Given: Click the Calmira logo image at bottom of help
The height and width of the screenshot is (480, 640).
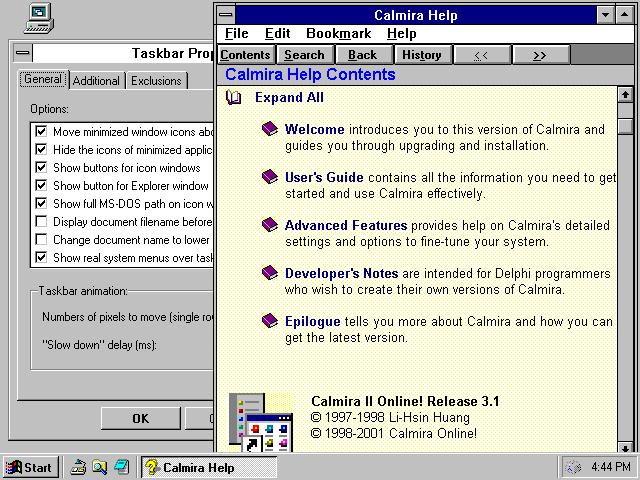Looking at the screenshot, I should click(261, 422).
